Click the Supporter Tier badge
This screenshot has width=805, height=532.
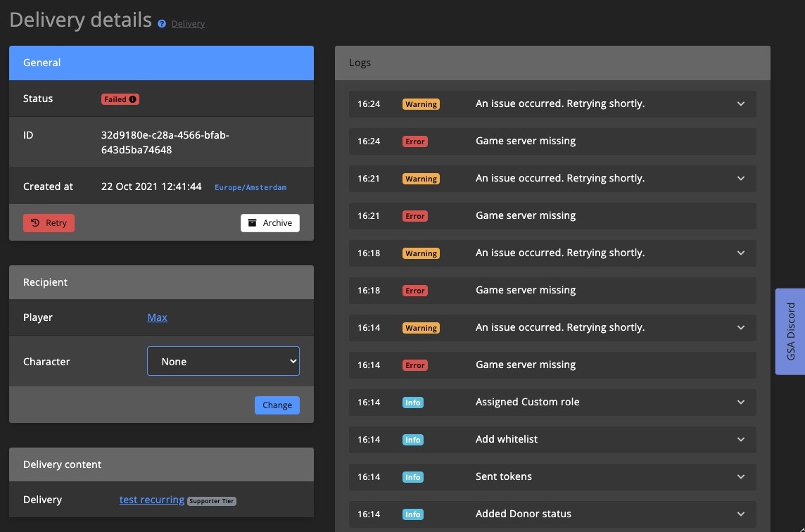click(x=211, y=500)
